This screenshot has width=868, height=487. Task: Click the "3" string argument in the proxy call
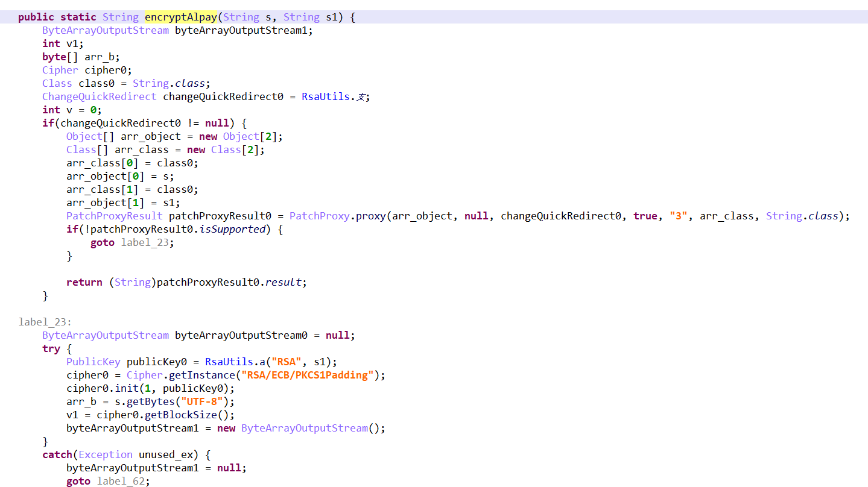678,216
